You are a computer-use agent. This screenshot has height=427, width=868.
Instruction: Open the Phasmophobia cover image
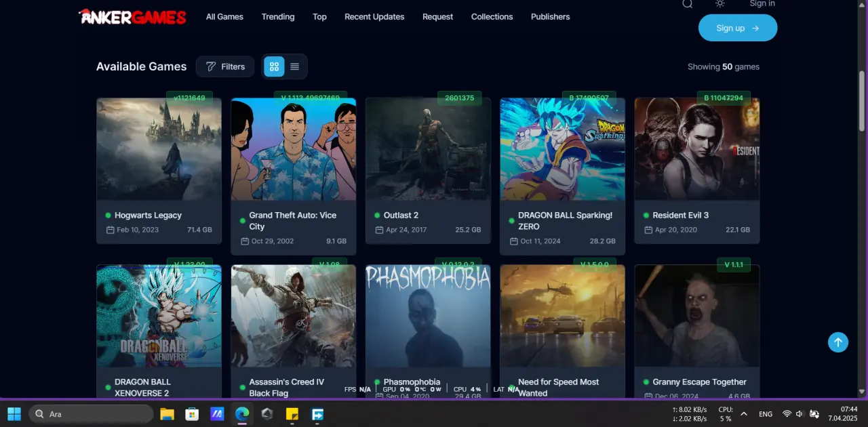(x=428, y=316)
